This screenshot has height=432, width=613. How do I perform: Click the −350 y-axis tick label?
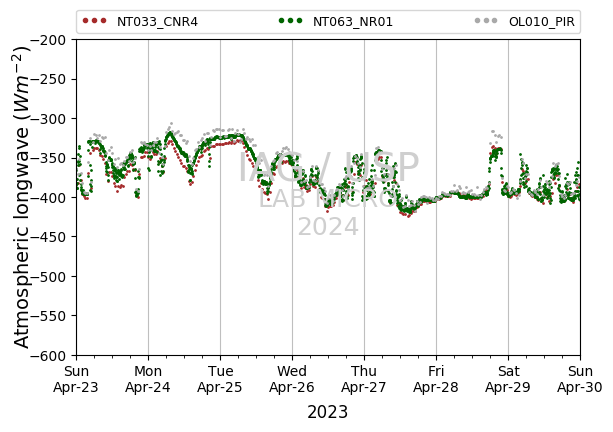pos(52,158)
